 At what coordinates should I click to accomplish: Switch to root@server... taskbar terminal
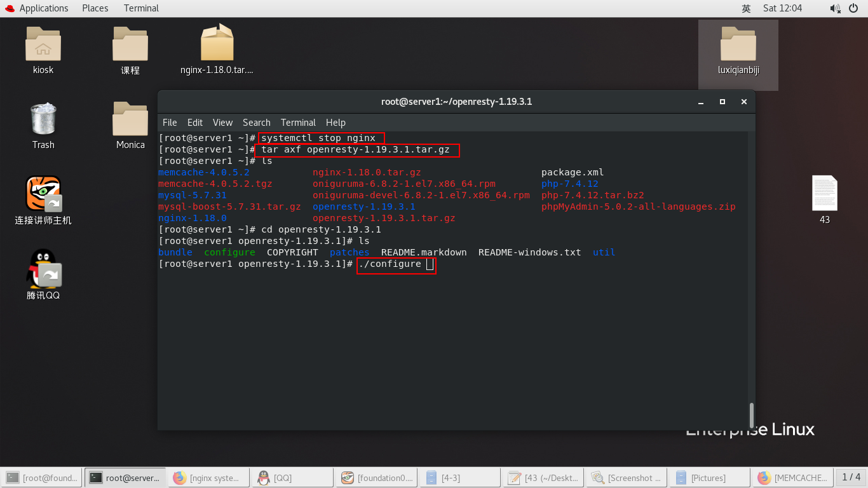point(125,477)
